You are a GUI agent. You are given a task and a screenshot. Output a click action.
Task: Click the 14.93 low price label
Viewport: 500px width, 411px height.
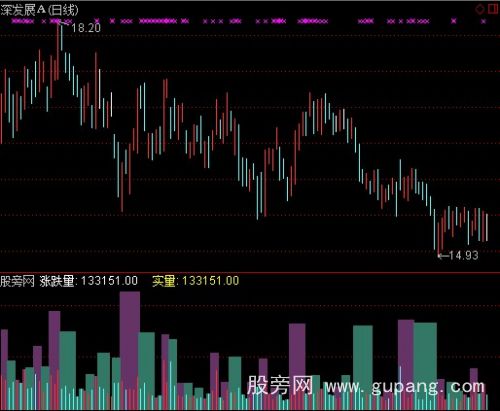[x=463, y=256]
